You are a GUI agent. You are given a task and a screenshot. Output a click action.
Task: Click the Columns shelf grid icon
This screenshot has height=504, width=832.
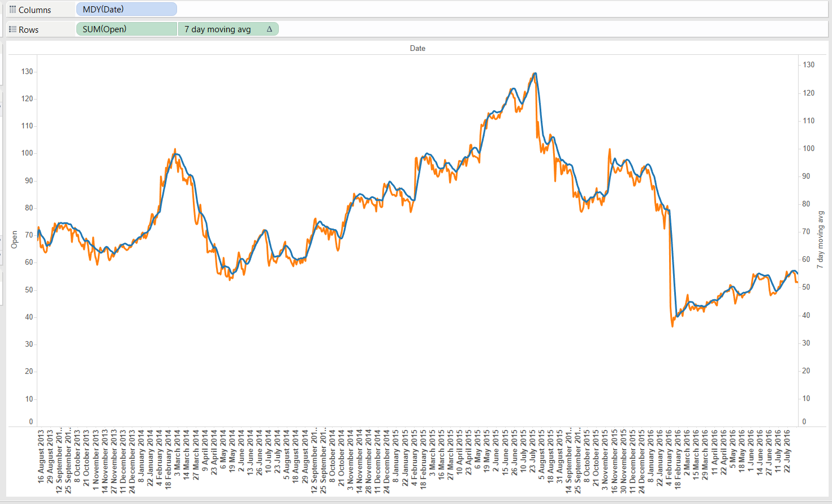(12, 10)
